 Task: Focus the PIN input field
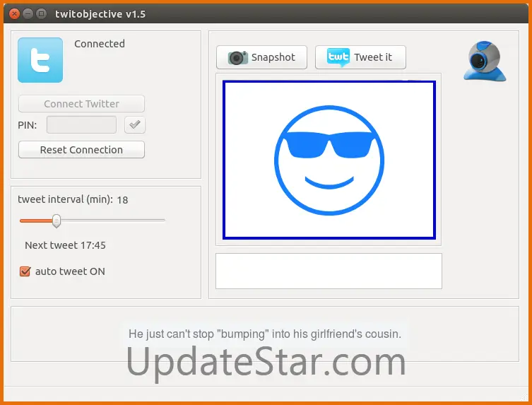pos(81,124)
